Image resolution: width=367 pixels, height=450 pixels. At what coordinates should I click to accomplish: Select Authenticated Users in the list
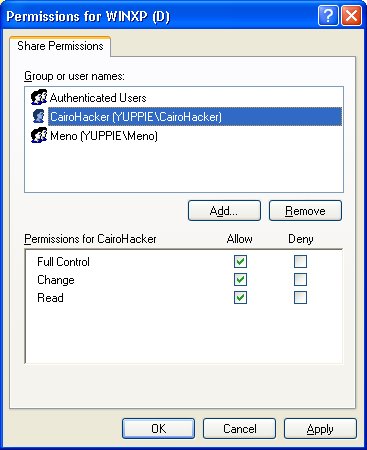[x=98, y=98]
